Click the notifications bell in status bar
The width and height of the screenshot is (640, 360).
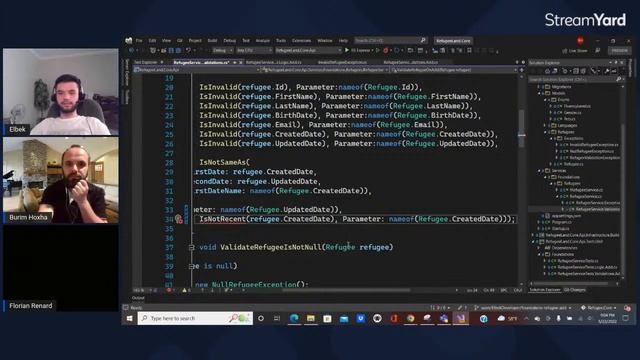pyautogui.click(x=627, y=308)
